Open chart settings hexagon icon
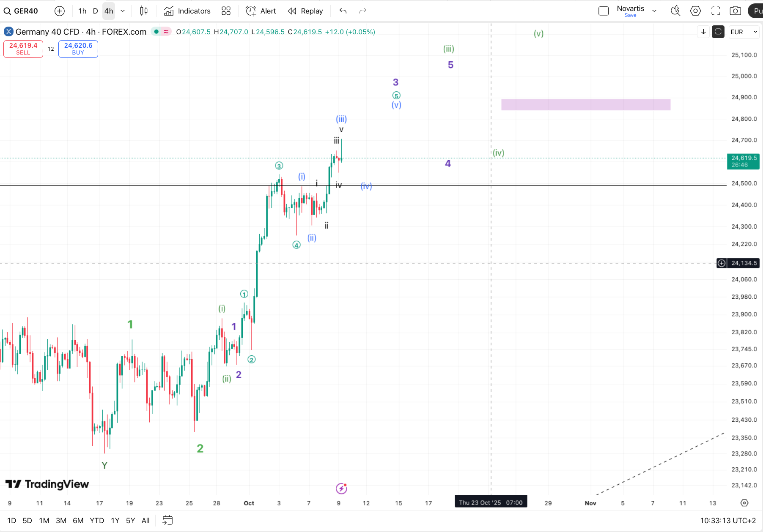Screen dimensions: 763x532 click(x=695, y=11)
